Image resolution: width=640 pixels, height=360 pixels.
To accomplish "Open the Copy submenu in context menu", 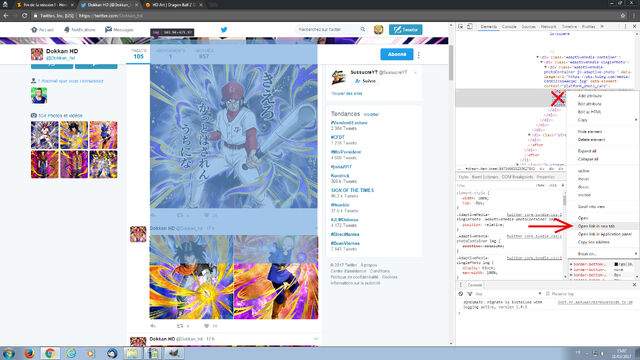I will click(x=602, y=120).
